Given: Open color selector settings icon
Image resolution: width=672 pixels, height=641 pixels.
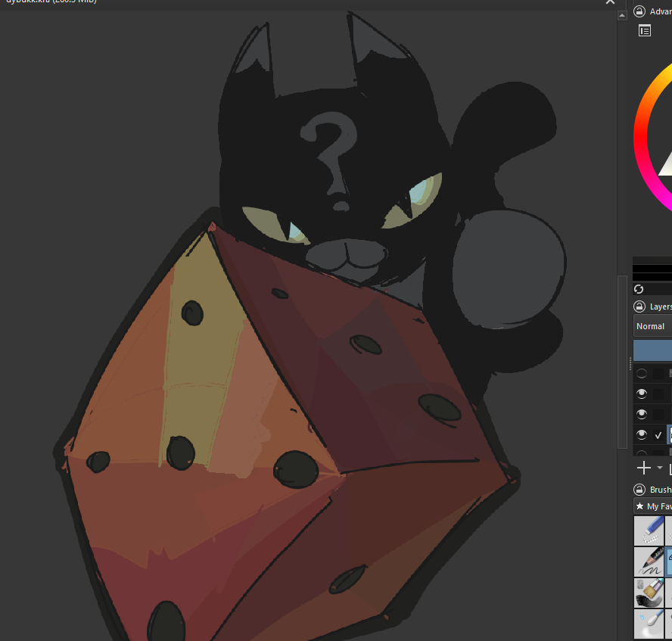Looking at the screenshot, I should coord(645,31).
